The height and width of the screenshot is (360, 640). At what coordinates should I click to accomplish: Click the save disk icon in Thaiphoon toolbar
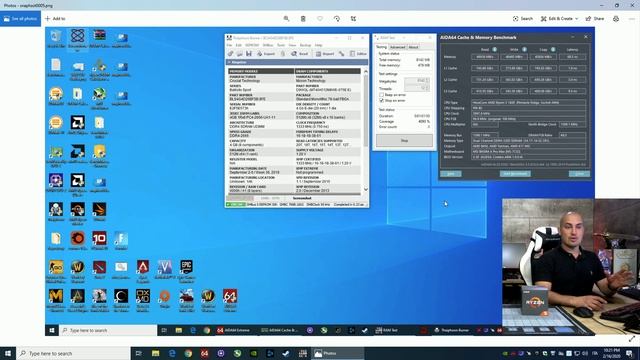(249, 54)
